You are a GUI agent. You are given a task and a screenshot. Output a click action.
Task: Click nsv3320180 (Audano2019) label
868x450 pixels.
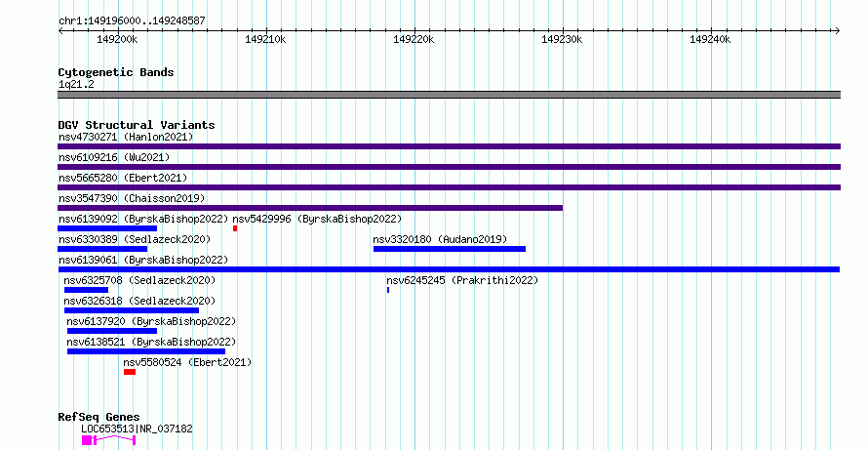tap(440, 239)
